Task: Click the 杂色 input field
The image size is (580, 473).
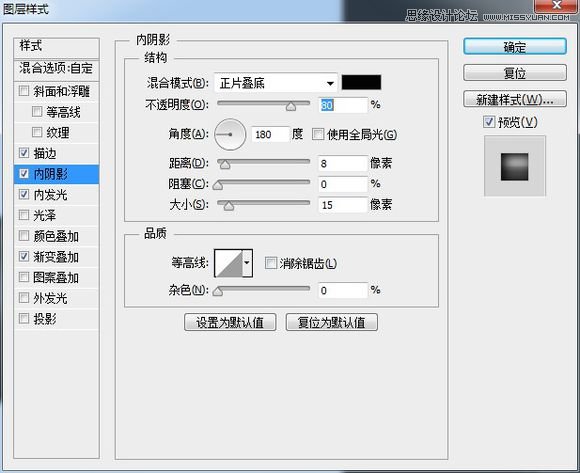Action: 343,290
